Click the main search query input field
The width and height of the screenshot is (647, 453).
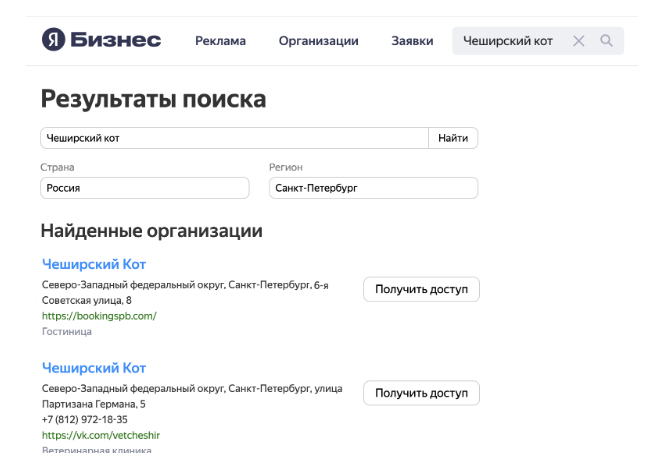coord(234,138)
